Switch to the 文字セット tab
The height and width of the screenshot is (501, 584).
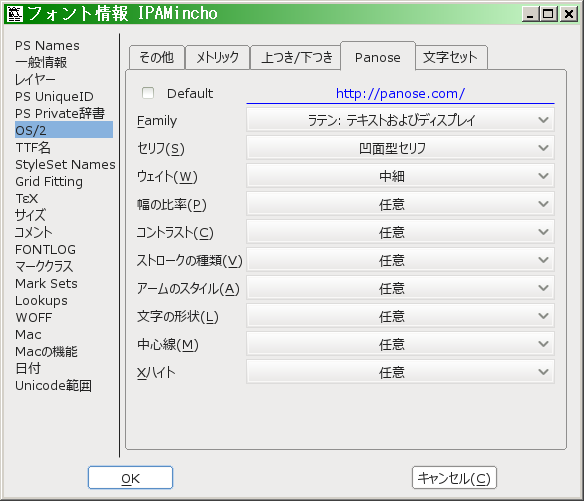tap(450, 57)
